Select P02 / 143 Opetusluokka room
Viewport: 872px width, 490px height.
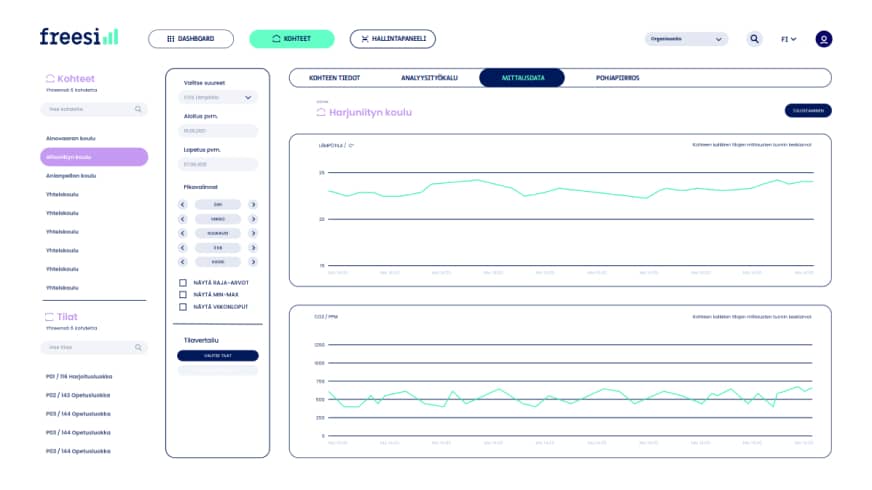[x=78, y=395]
